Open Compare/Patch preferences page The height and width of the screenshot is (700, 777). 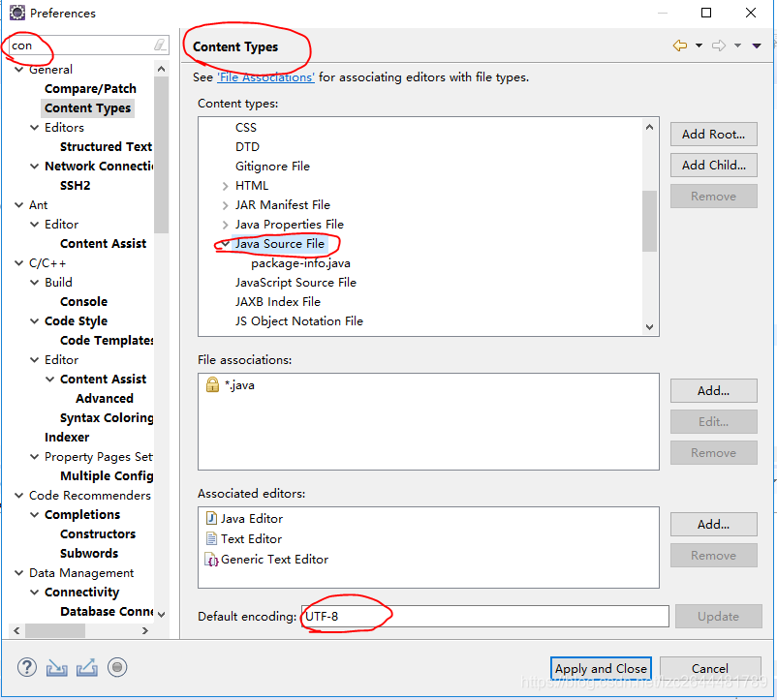(x=90, y=89)
